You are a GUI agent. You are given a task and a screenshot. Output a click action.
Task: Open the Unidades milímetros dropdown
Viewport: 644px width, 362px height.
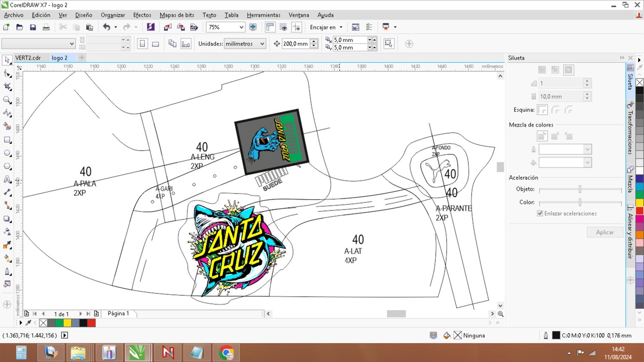[x=262, y=44]
